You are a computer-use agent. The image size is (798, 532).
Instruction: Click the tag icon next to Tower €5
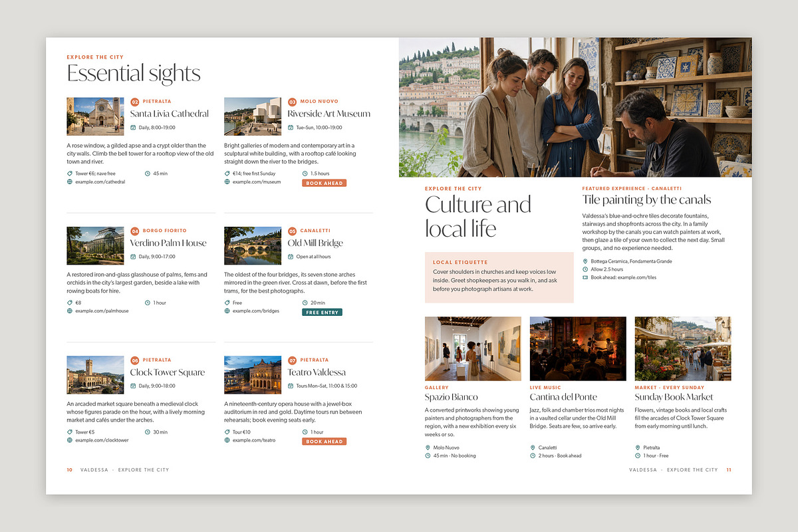(x=69, y=432)
